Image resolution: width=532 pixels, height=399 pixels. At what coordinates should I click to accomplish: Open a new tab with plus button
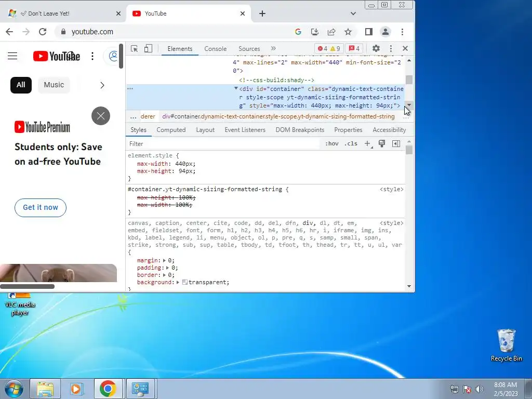pyautogui.click(x=262, y=14)
